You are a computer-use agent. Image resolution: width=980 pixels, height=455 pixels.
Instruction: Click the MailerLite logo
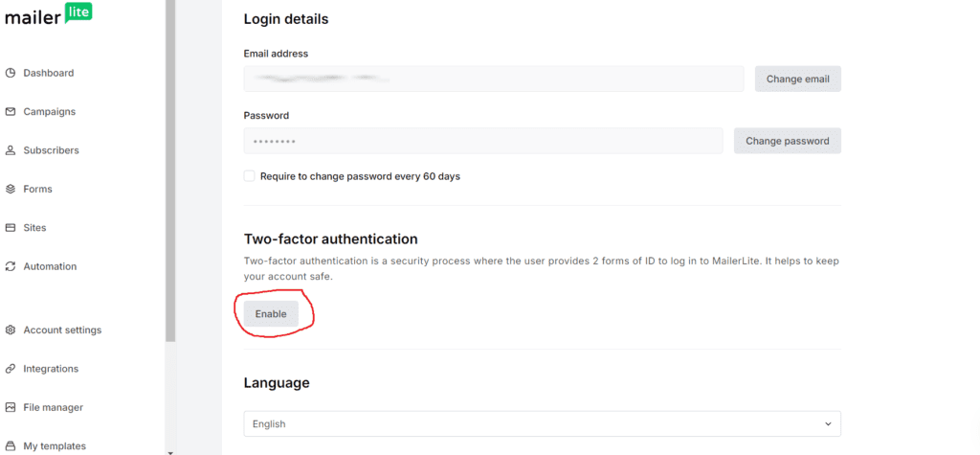pos(49,15)
